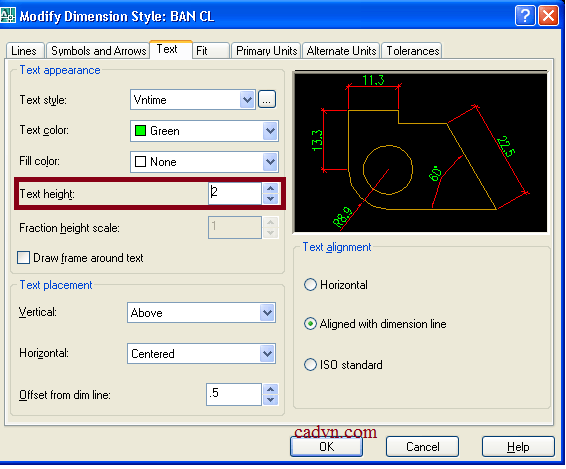The width and height of the screenshot is (566, 469).
Task: Click the dimension style preview image
Action: (421, 152)
